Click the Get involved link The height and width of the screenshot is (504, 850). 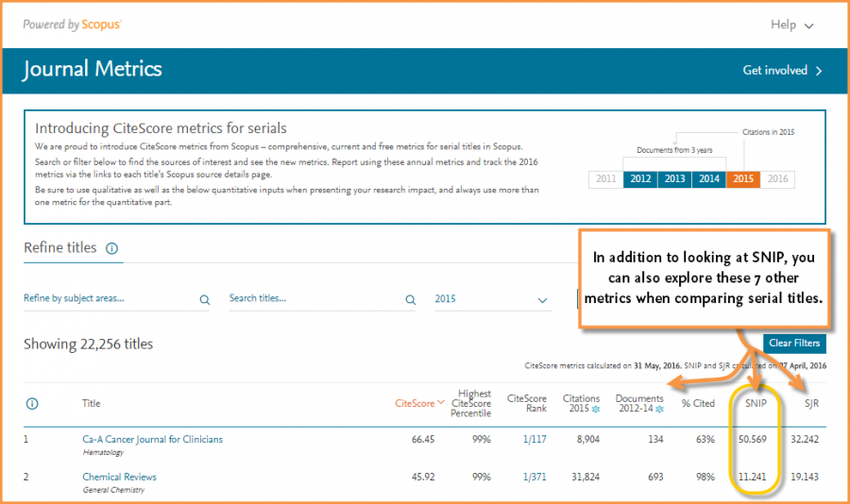pyautogui.click(x=774, y=71)
